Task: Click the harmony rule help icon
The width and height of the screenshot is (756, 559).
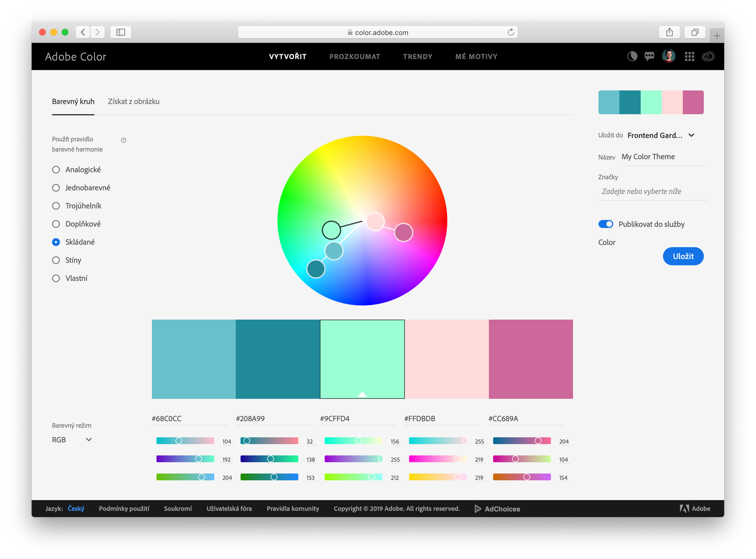Action: point(123,140)
